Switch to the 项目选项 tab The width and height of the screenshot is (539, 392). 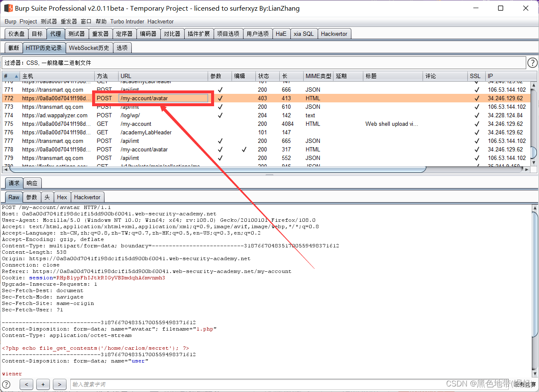[228, 34]
